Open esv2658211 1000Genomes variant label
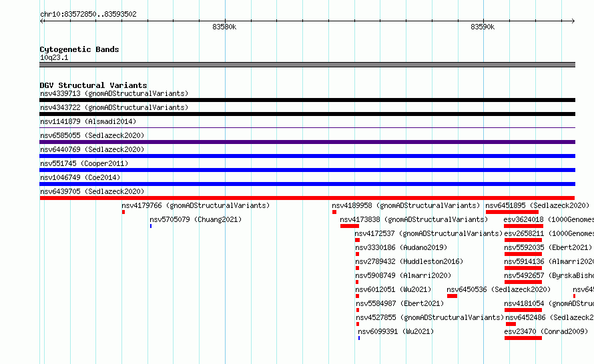The height and width of the screenshot is (364, 594). [x=549, y=233]
